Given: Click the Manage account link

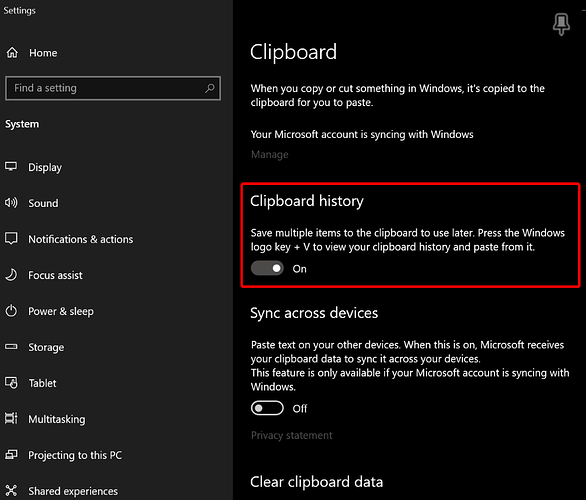Looking at the screenshot, I should click(269, 154).
